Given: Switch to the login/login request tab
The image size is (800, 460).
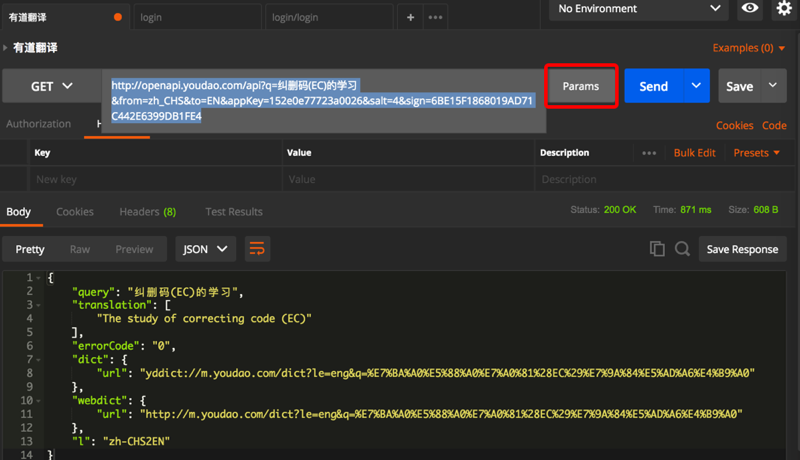Looking at the screenshot, I should pyautogui.click(x=329, y=17).
